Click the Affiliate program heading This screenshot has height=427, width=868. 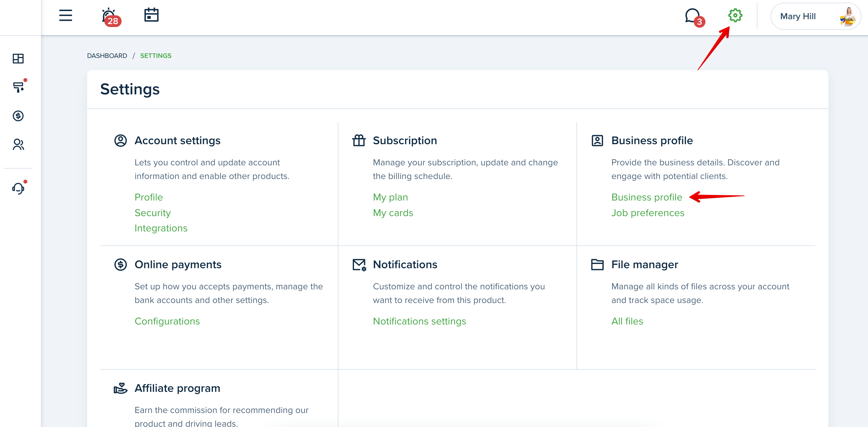(x=177, y=388)
